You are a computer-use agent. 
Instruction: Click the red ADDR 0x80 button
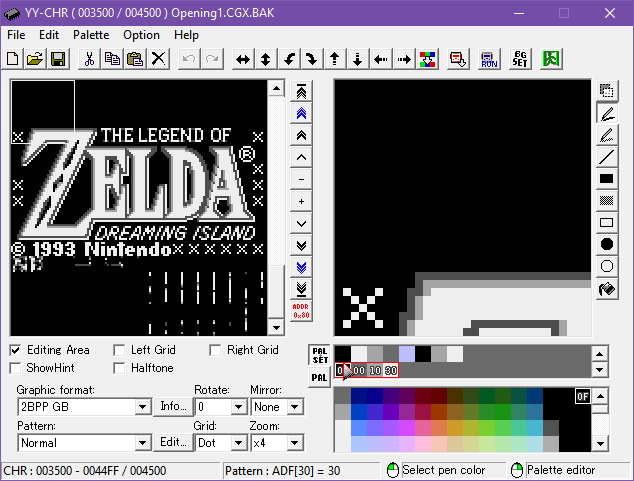[x=301, y=311]
